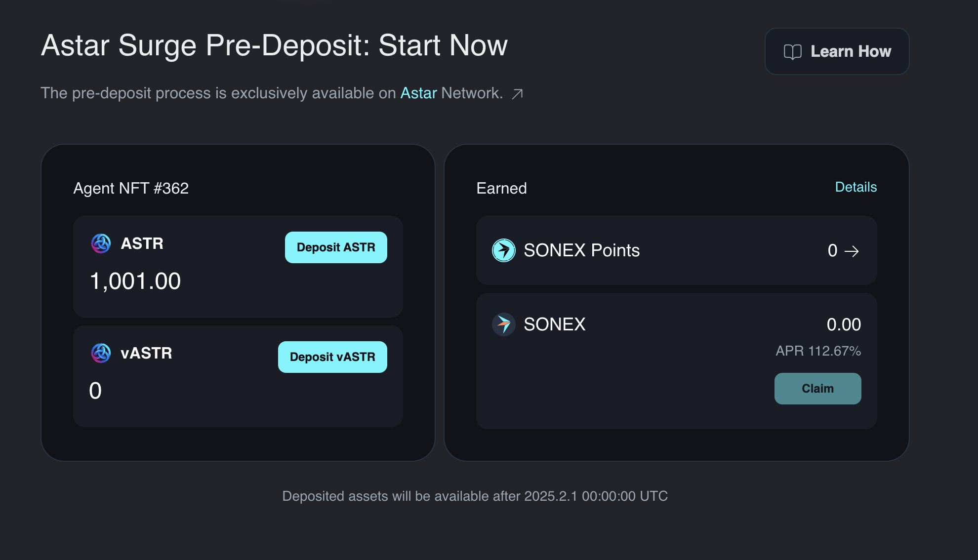The width and height of the screenshot is (978, 560).
Task: Click the ASTR balance 1,001.00
Action: 135,281
